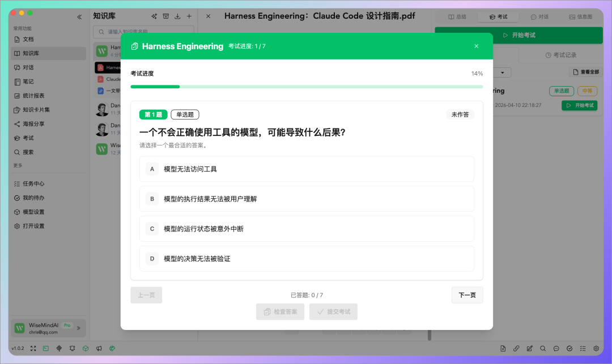Click the 上一页 button
The height and width of the screenshot is (364, 612).
(x=146, y=295)
